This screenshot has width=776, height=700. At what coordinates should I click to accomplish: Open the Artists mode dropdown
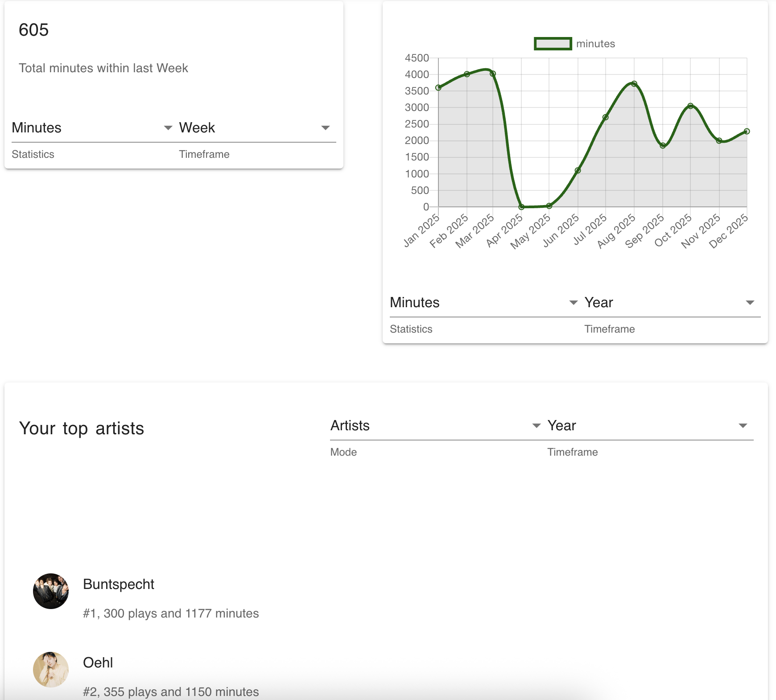(435, 426)
